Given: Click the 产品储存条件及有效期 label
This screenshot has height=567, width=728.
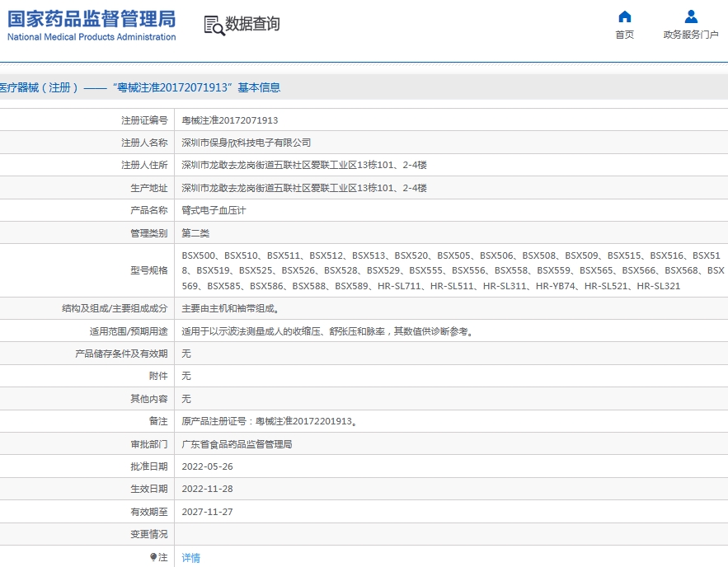Looking at the screenshot, I should (x=121, y=354).
